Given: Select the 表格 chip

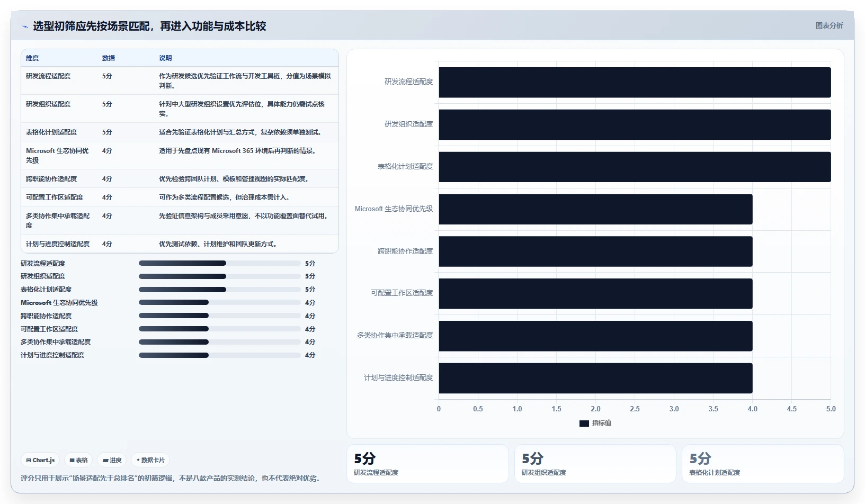Looking at the screenshot, I should (78, 460).
